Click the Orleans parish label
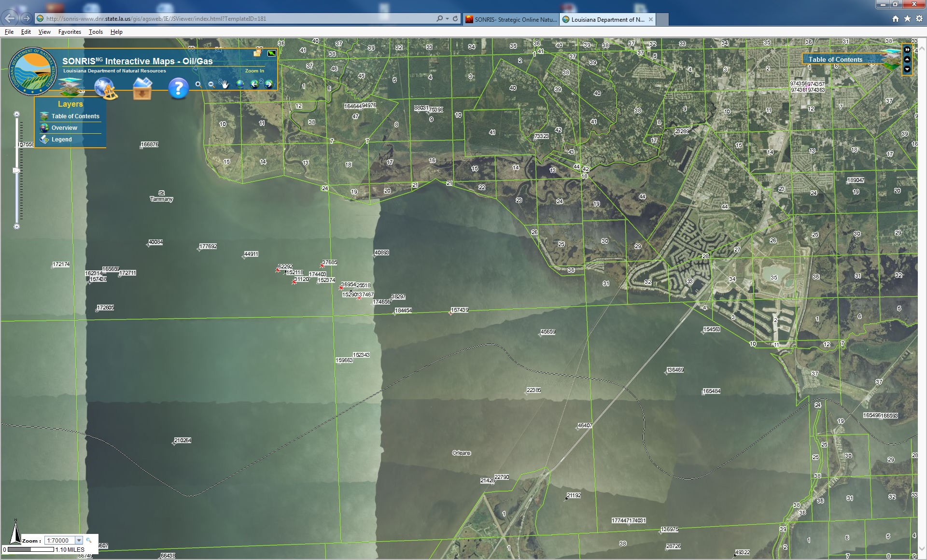Viewport: 927px width, 560px height. pos(462,453)
